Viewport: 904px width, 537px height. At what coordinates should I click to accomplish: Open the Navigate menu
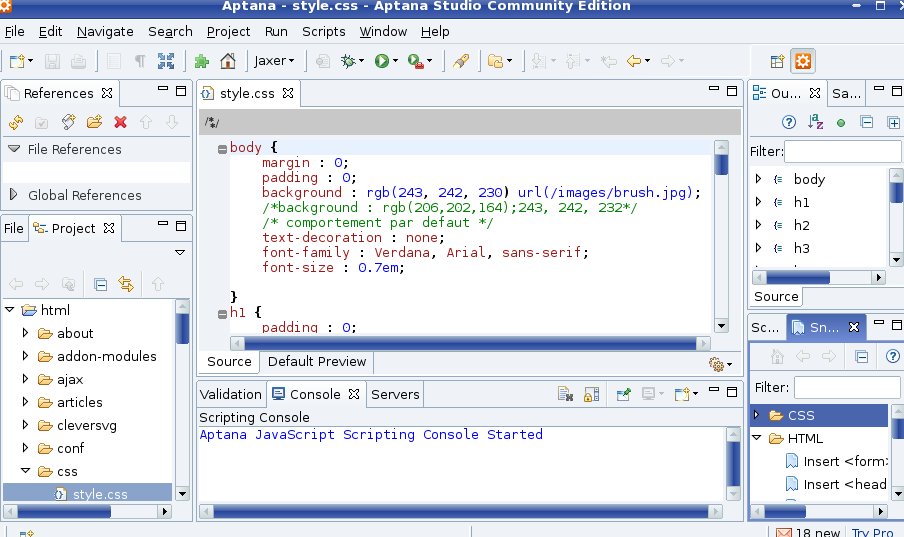point(105,32)
